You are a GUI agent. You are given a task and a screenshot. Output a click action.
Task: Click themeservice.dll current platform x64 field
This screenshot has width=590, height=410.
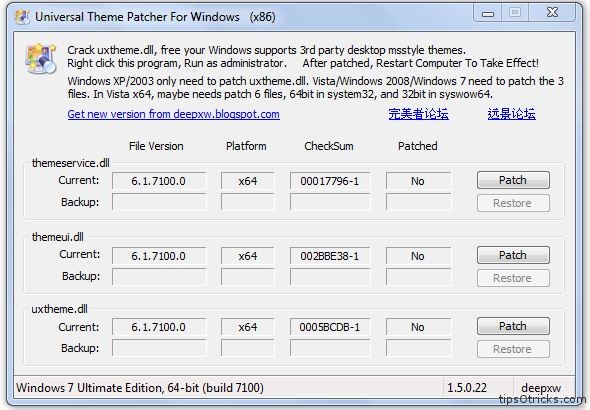pos(248,181)
